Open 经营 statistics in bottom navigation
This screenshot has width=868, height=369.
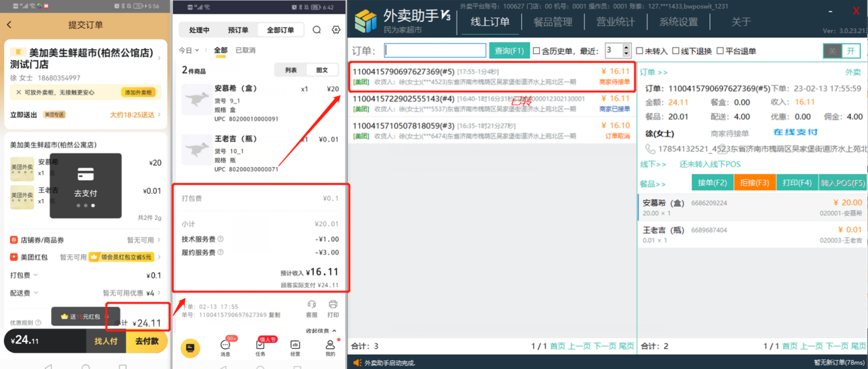tap(295, 348)
